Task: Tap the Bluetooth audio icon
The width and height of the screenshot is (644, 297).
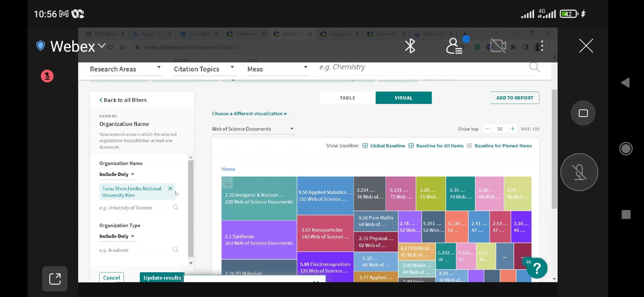Action: pyautogui.click(x=410, y=46)
